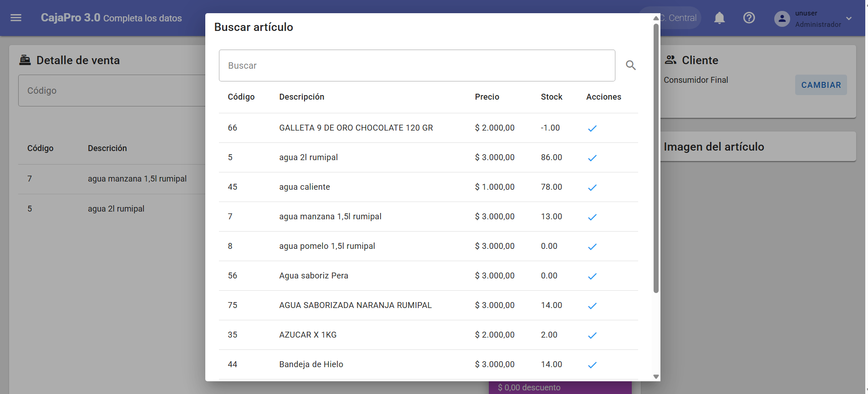Click the CajaPro 3.0 title
868x394 pixels.
(71, 18)
